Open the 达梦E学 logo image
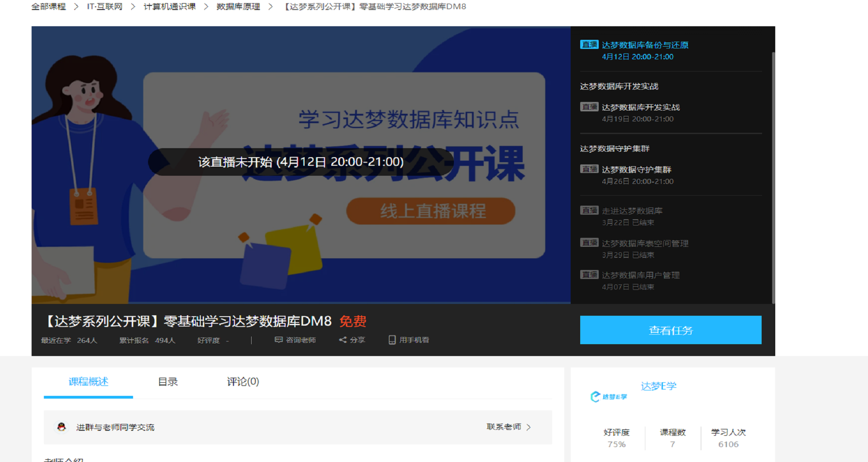Viewport: 868px width, 462px height. 609,397
